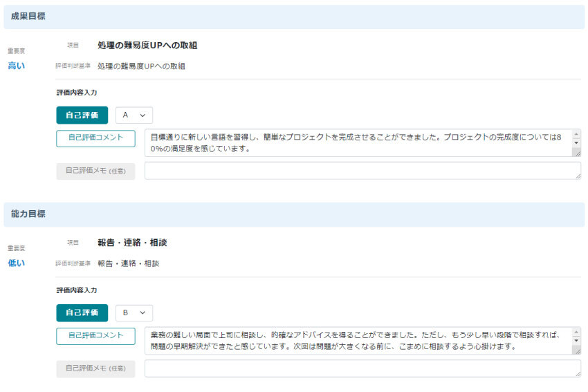This screenshot has width=588, height=392.
Task: Click 自己評価コメント button in 能力目標 section
Action: 95,336
